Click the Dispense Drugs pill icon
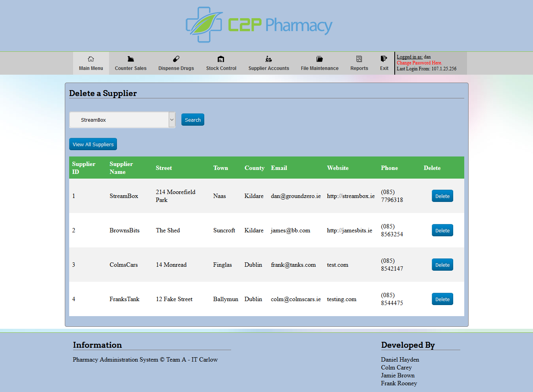 [176, 59]
